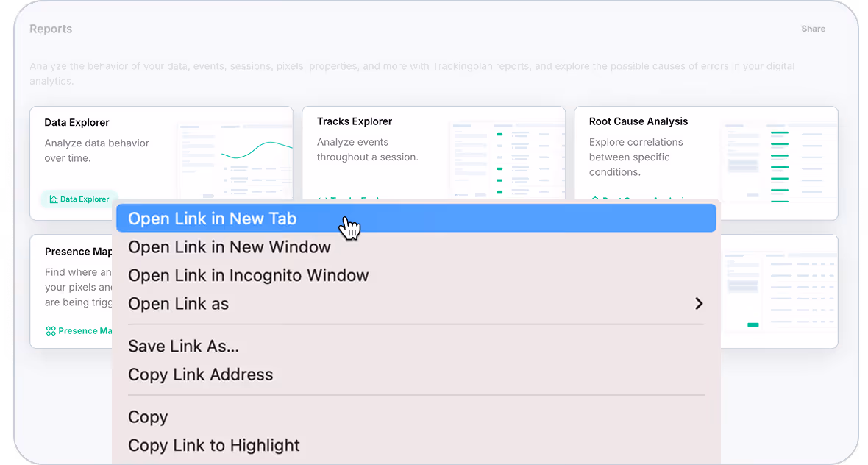868x465 pixels.
Task: Click the Data Explorer chart thumbnail
Action: [x=235, y=161]
